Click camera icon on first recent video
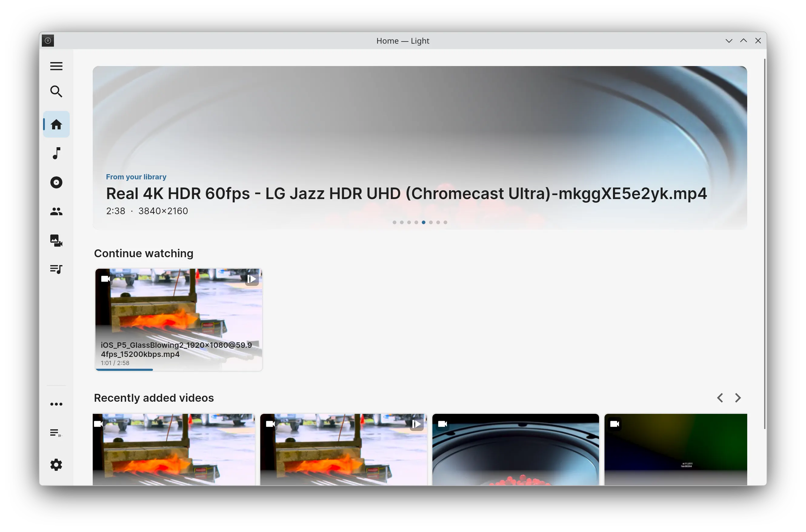The image size is (806, 532). (99, 424)
